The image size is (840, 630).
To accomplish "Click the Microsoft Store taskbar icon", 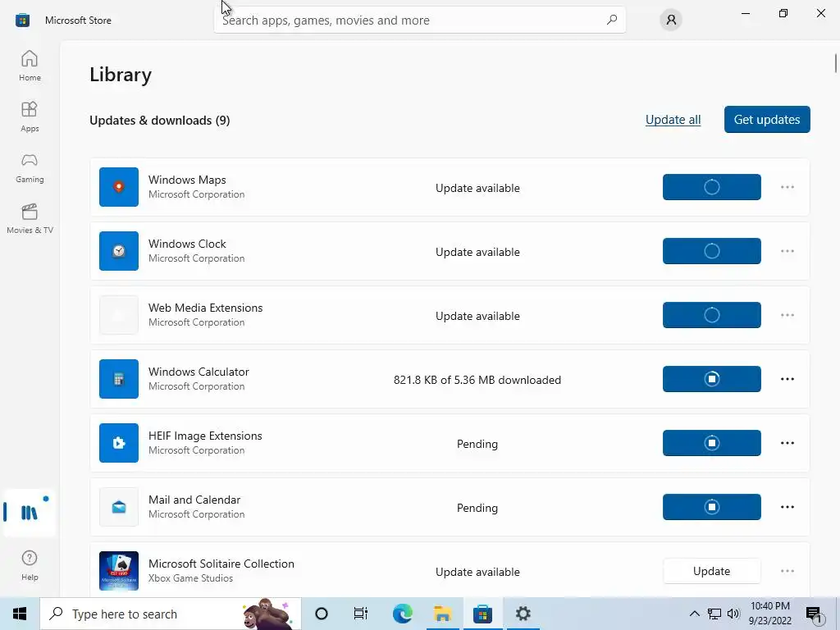I will (x=482, y=614).
